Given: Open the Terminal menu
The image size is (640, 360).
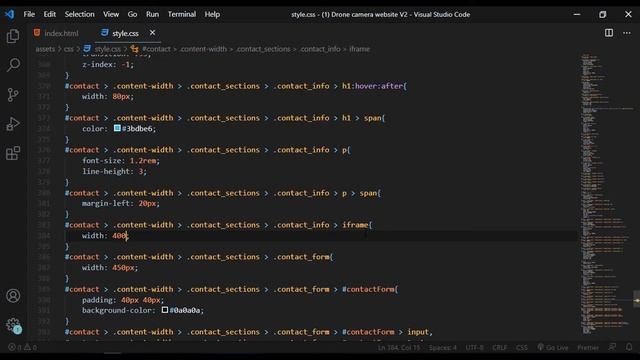Looking at the screenshot, I should [x=182, y=14].
